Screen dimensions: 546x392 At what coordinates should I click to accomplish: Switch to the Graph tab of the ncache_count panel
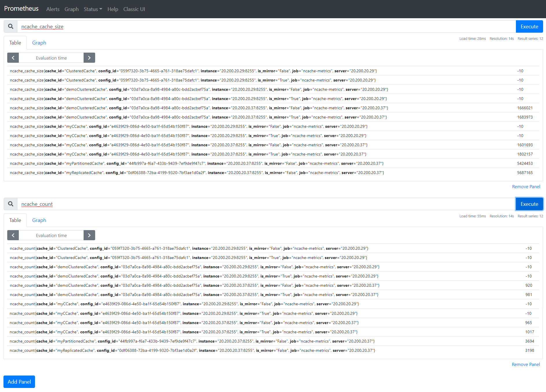pyautogui.click(x=39, y=220)
